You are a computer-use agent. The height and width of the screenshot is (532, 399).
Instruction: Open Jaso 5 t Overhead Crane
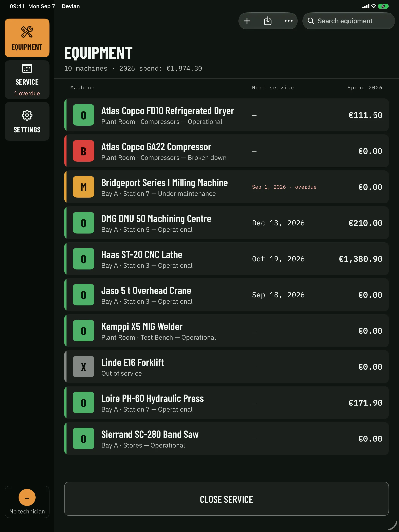[x=226, y=295]
